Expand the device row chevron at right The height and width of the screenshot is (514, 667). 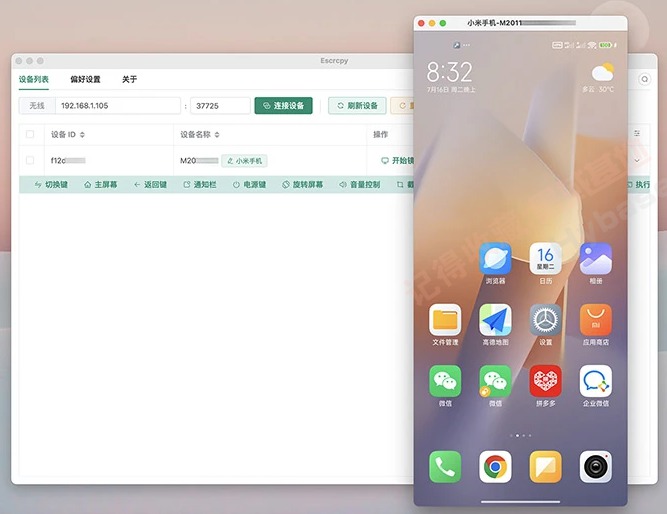pyautogui.click(x=637, y=161)
